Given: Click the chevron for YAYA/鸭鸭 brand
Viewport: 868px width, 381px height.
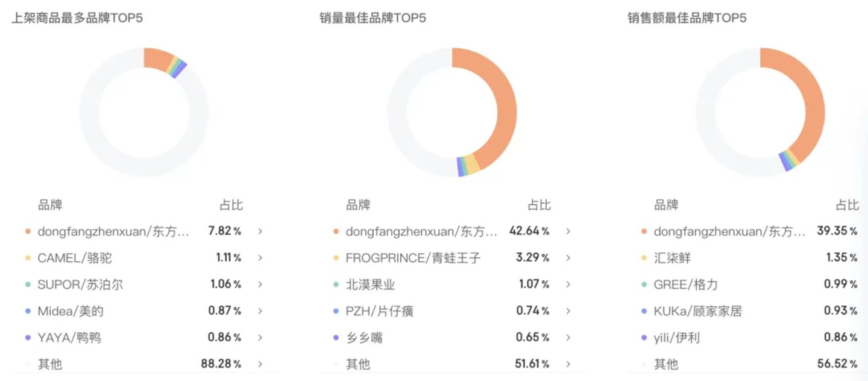Looking at the screenshot, I should tap(260, 337).
